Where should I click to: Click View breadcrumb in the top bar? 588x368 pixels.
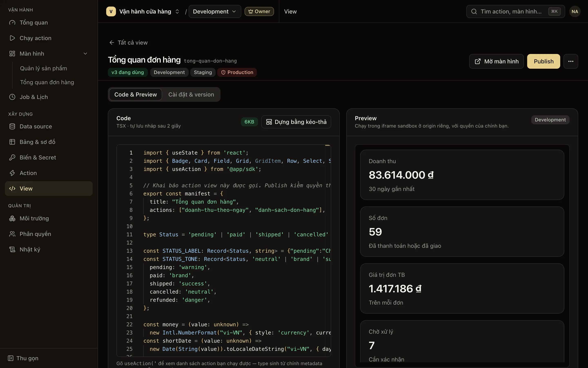[x=290, y=11]
